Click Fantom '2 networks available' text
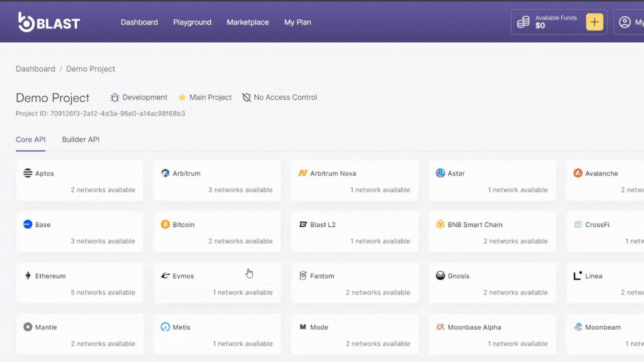Image resolution: width=644 pixels, height=362 pixels. point(378,292)
